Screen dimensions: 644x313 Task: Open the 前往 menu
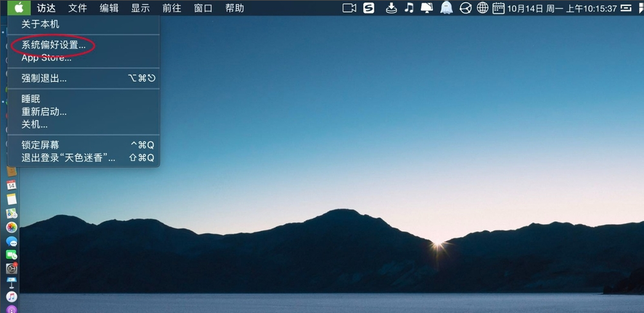tap(172, 8)
